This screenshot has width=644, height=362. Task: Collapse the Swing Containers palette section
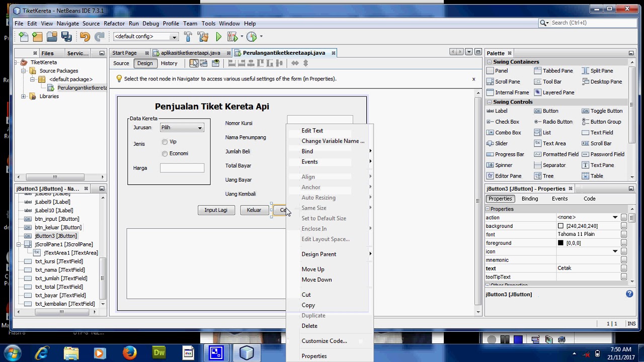(489, 62)
